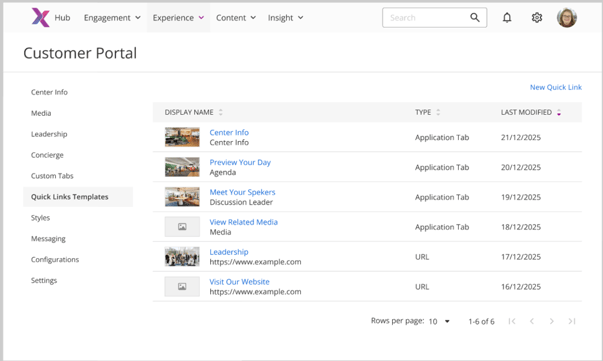The width and height of the screenshot is (603, 361).
Task: Expand the Engagement menu
Action: coord(112,18)
